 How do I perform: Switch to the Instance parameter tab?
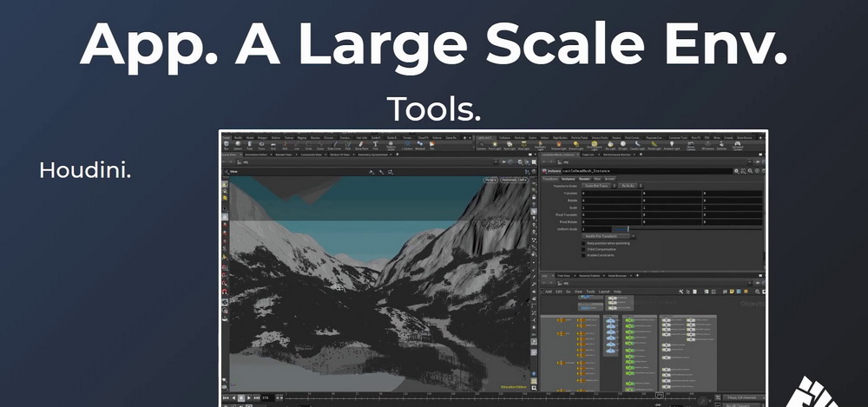(x=568, y=179)
